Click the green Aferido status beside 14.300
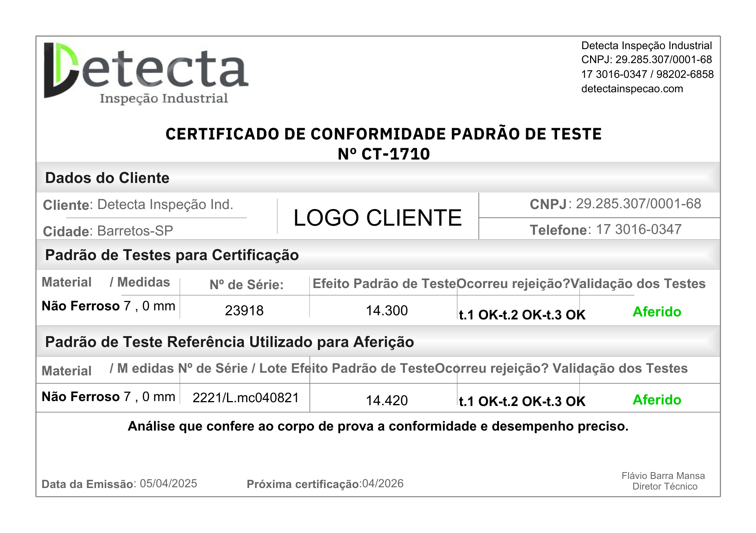Viewport: 756px width, 533px height. (x=657, y=312)
